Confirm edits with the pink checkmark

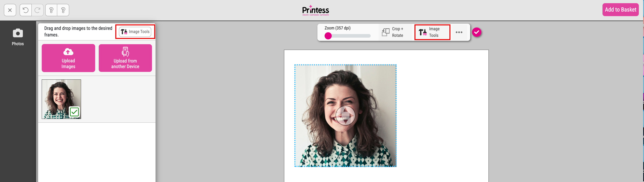(x=477, y=32)
